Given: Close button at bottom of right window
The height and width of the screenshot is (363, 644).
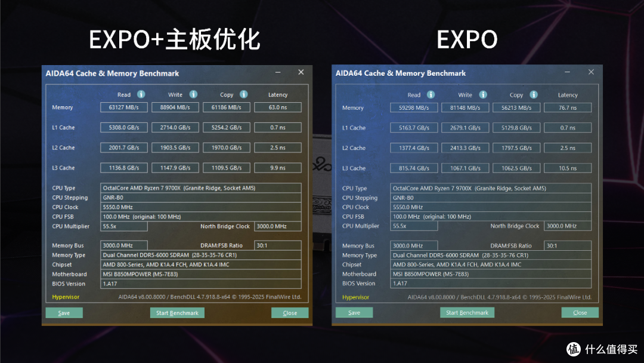Looking at the screenshot, I should (580, 312).
